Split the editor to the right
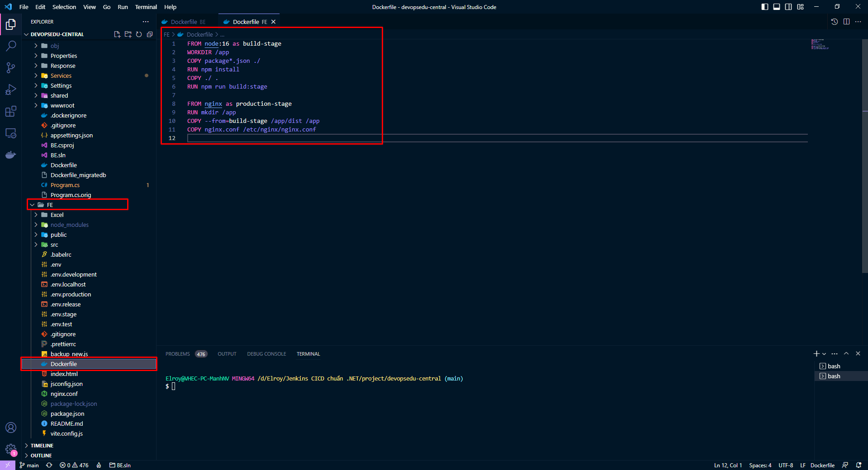Viewport: 868px width, 470px height. [846, 22]
